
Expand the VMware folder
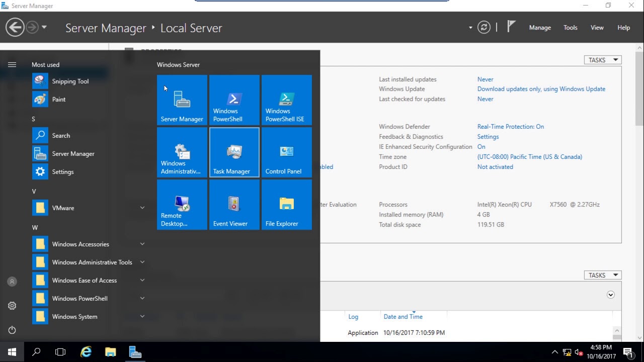click(x=89, y=208)
